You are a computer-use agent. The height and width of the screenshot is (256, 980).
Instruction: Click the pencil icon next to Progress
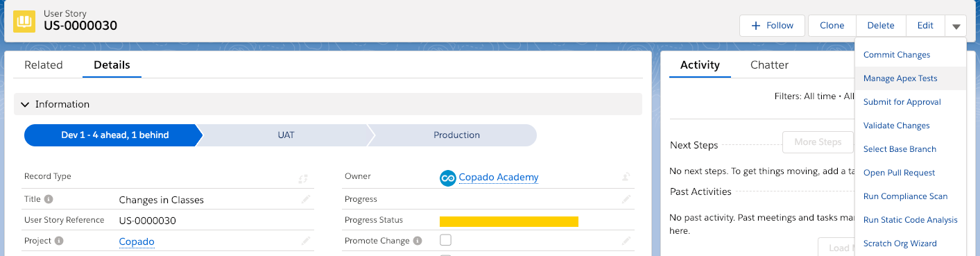626,199
